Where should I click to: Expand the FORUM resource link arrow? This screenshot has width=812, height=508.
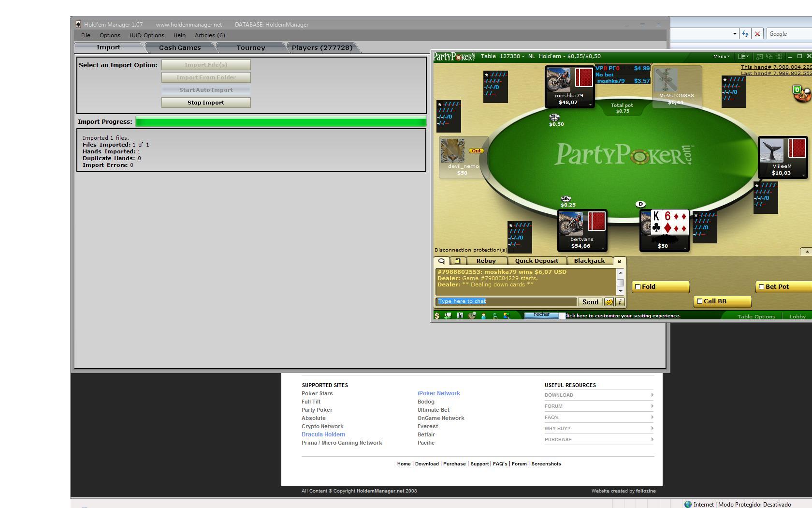click(x=652, y=406)
